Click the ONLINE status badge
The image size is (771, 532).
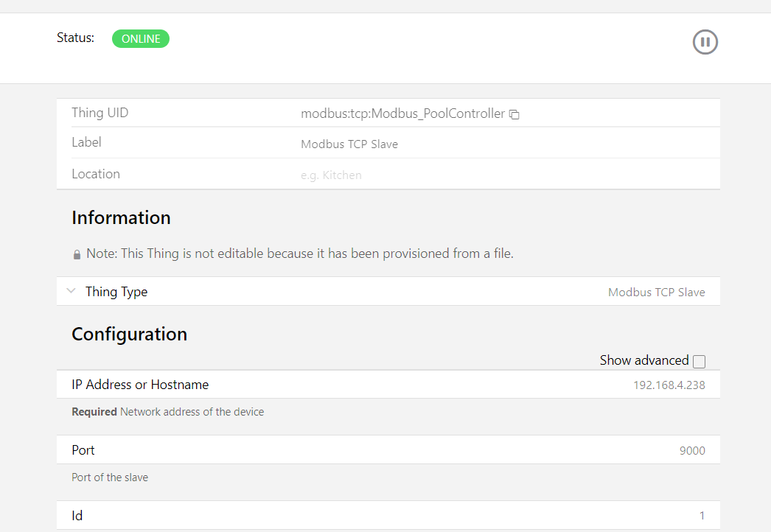(x=141, y=39)
